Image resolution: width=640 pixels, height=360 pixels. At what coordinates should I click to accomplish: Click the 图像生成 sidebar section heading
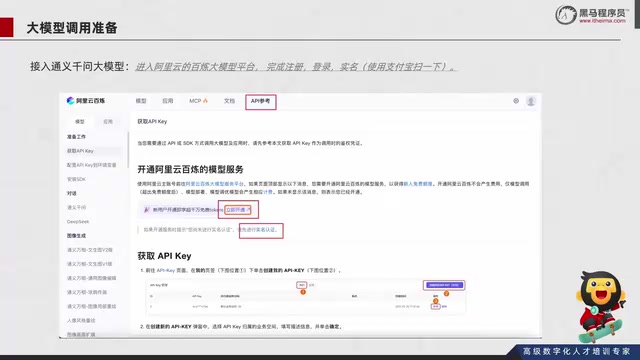[x=76, y=236]
